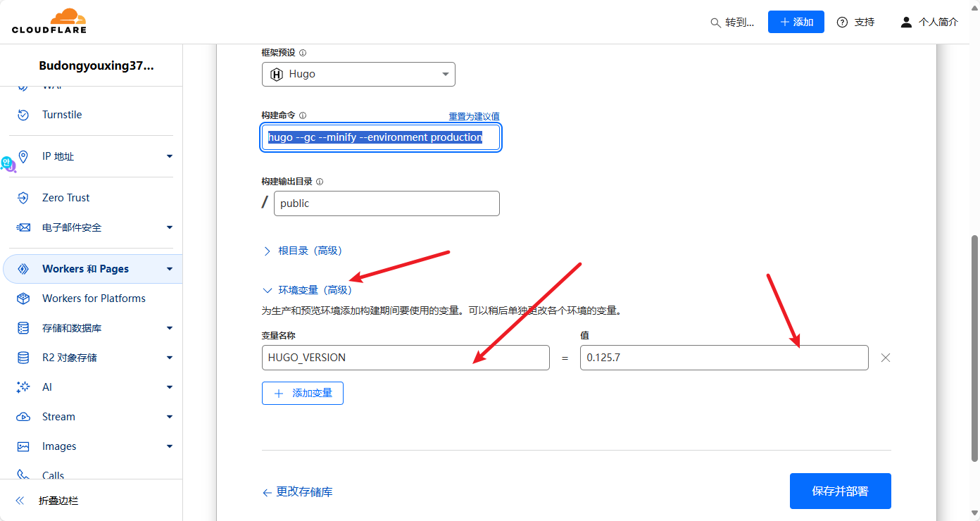The width and height of the screenshot is (980, 521).
Task: Click the Turnstile sidebar icon
Action: coord(23,115)
